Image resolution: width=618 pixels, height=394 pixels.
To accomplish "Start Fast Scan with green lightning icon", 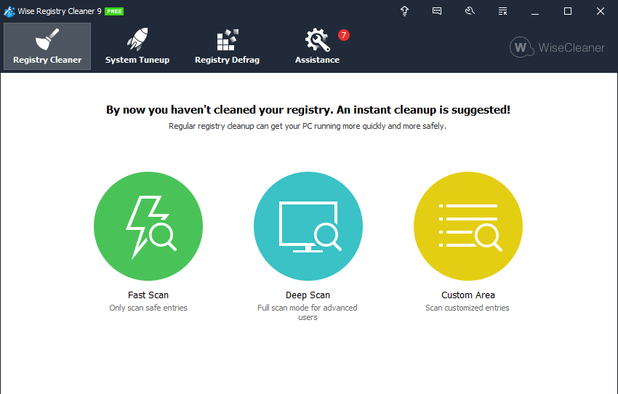I will 148,226.
